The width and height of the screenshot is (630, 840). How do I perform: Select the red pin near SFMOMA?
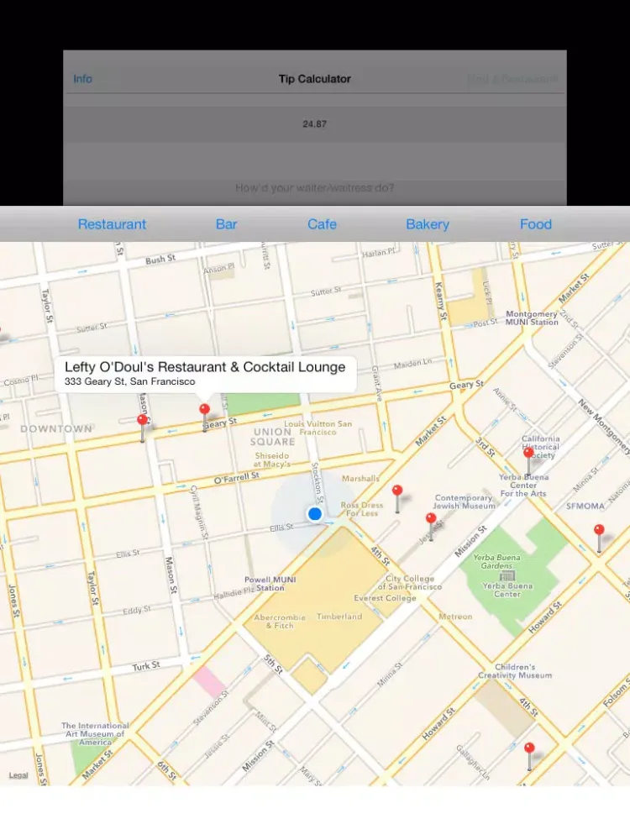tap(599, 532)
